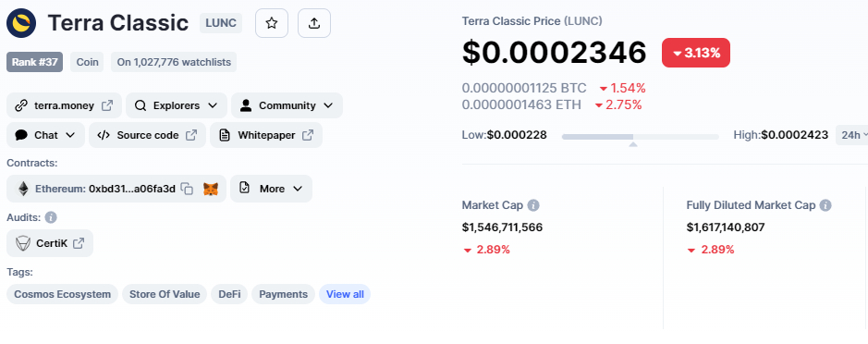Open the Whitepaper link
868x344 pixels.
[x=265, y=135]
